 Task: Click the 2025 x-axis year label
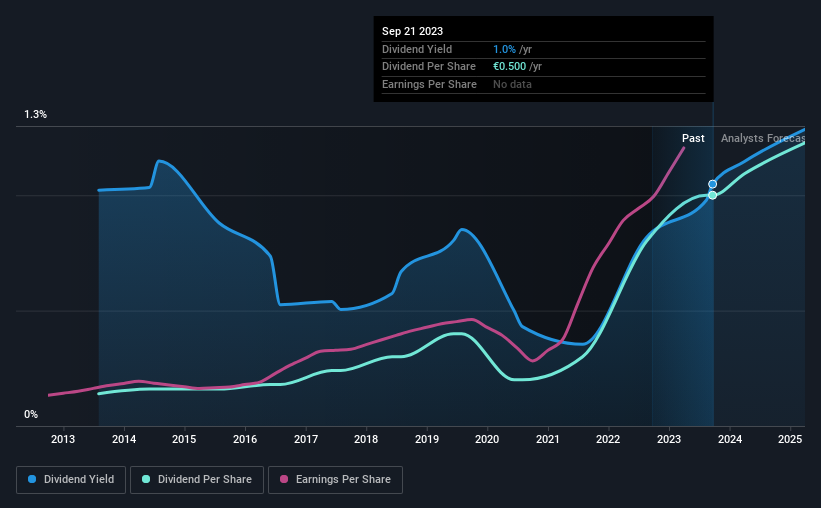[x=790, y=439]
